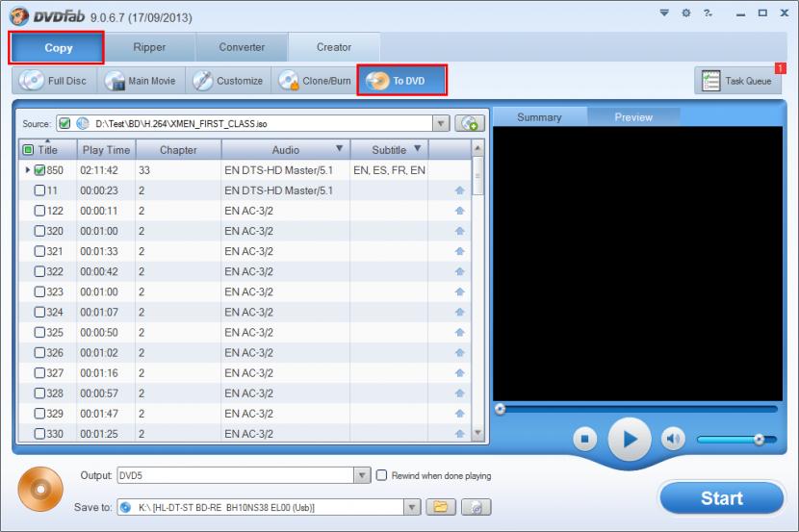This screenshot has width=799, height=532.
Task: Open the Task Queue
Action: (737, 81)
